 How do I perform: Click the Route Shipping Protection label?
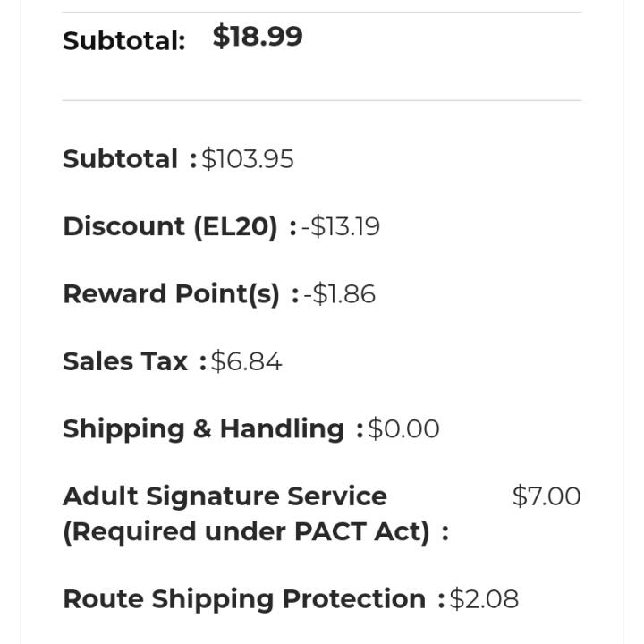point(244,599)
